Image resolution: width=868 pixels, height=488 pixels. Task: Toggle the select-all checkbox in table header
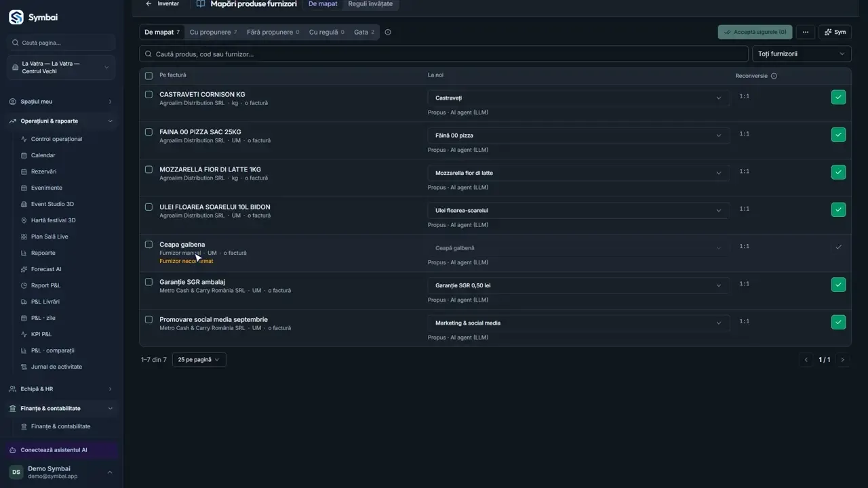click(149, 76)
